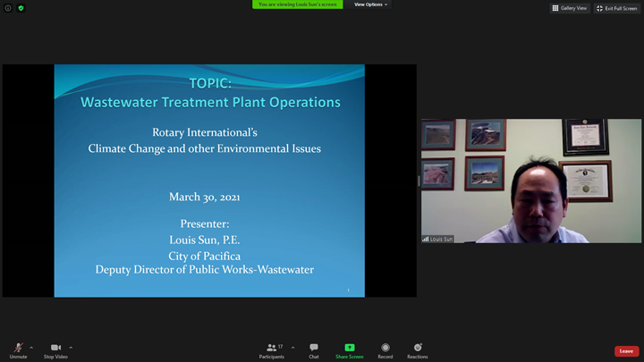Select Louis Sun's video thumbnail
The image size is (644, 362).
click(531, 181)
